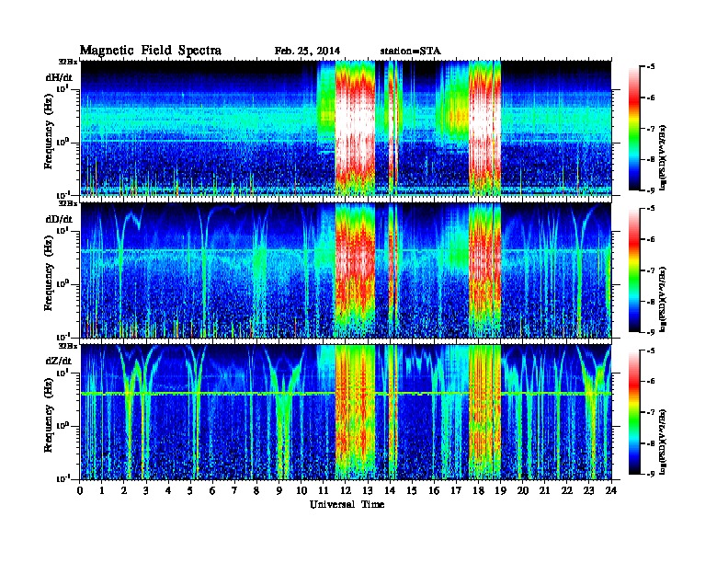Click the "0" hour tick label
The width and height of the screenshot is (728, 563).
pyautogui.click(x=80, y=490)
